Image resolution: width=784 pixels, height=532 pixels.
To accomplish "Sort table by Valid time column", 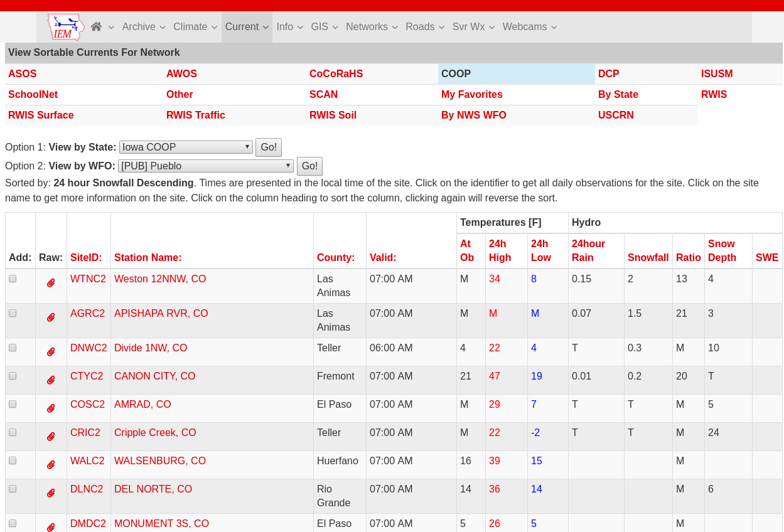I will click(x=383, y=257).
